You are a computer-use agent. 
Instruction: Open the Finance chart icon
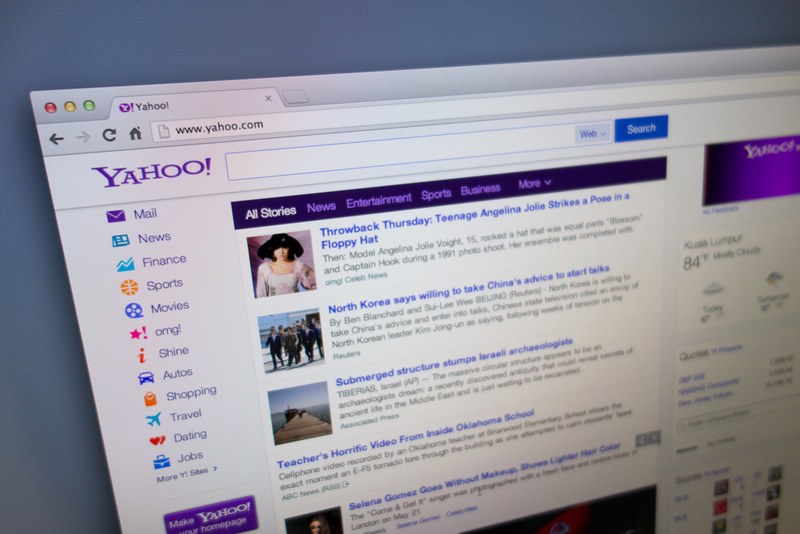click(125, 265)
